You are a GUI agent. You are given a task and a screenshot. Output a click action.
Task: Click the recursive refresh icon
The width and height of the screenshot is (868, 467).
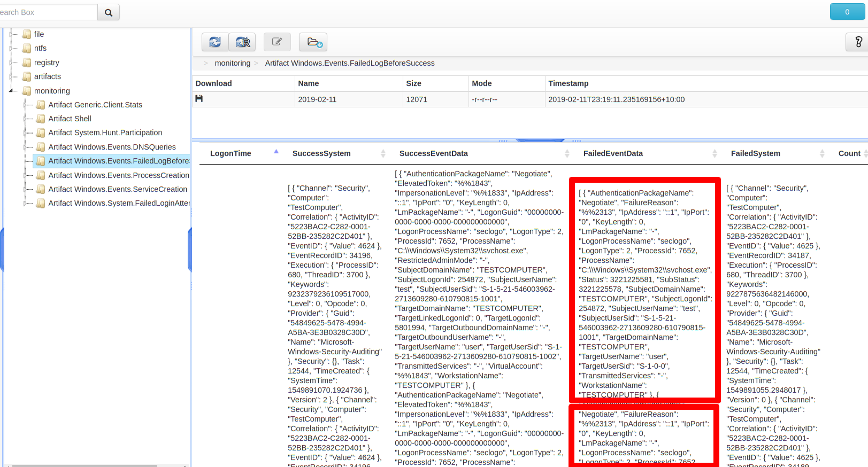tap(242, 42)
